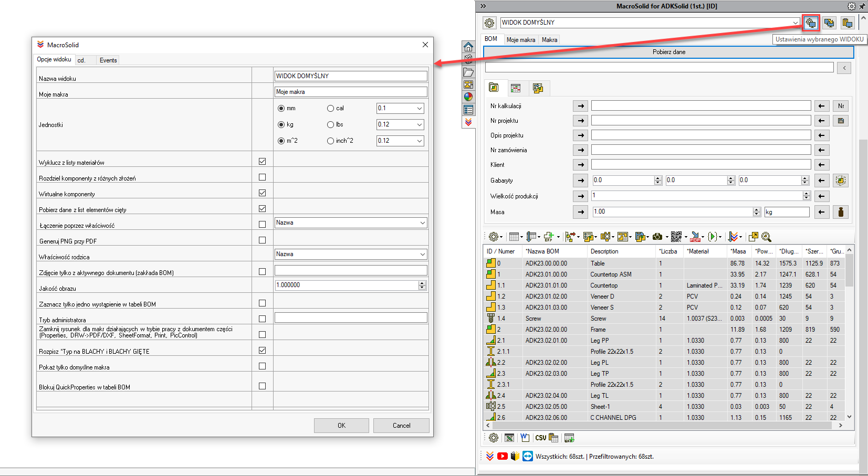Click the TeamViewer icon in the status bar
The height and width of the screenshot is (476, 868).
tap(528, 456)
